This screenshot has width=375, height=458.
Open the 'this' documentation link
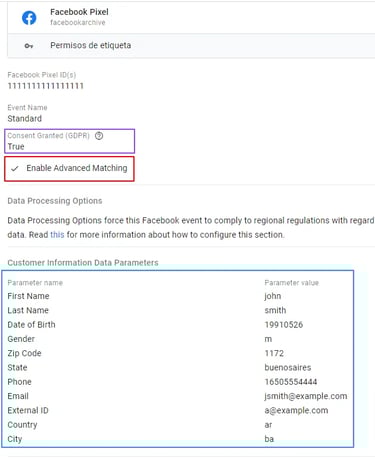coord(57,235)
